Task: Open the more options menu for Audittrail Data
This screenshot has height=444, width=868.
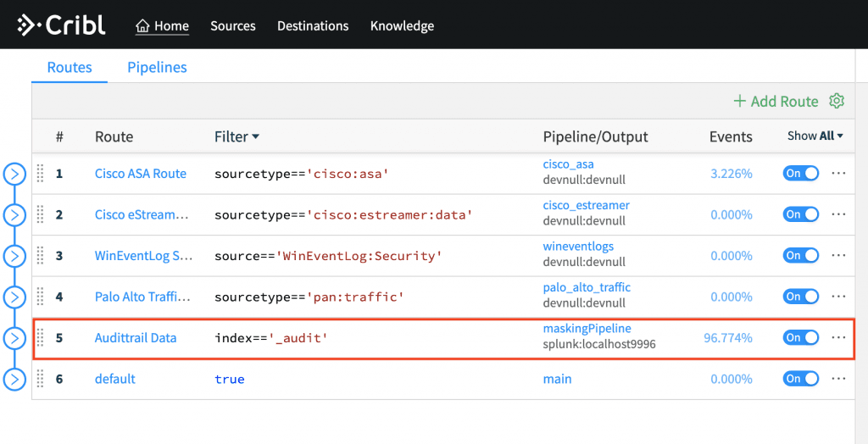Action: [838, 337]
